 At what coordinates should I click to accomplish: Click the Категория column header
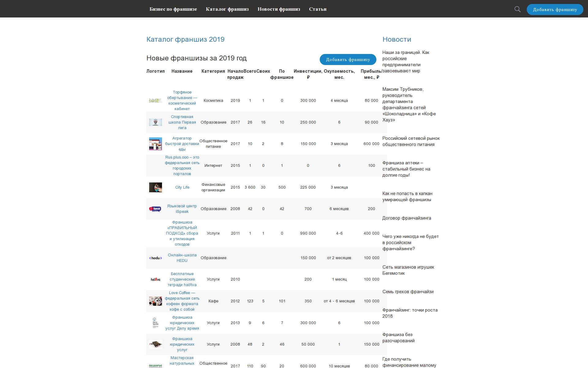click(x=213, y=71)
